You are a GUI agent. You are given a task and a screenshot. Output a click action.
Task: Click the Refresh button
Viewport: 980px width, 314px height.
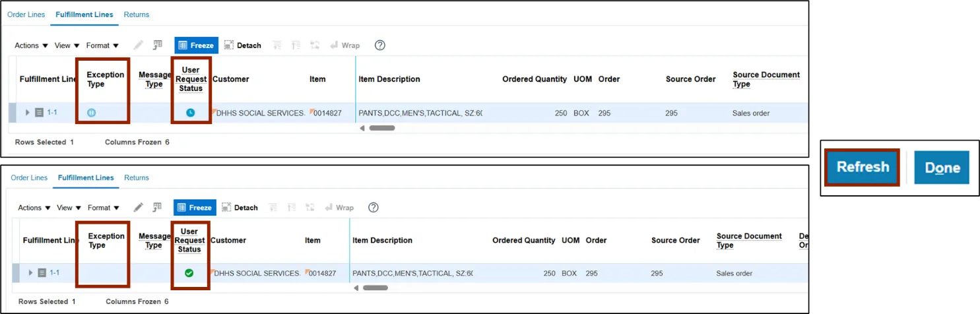(x=863, y=167)
